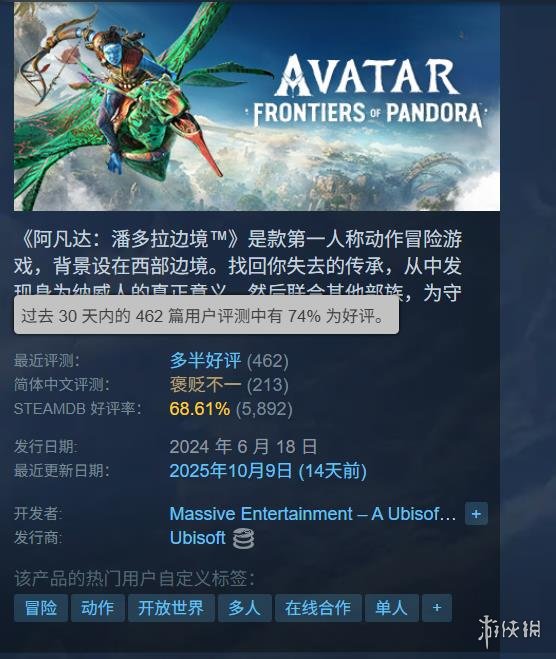Click the 2024 年 6 月 18 日 release date
Image resolution: width=556 pixels, height=659 pixels.
(x=243, y=447)
